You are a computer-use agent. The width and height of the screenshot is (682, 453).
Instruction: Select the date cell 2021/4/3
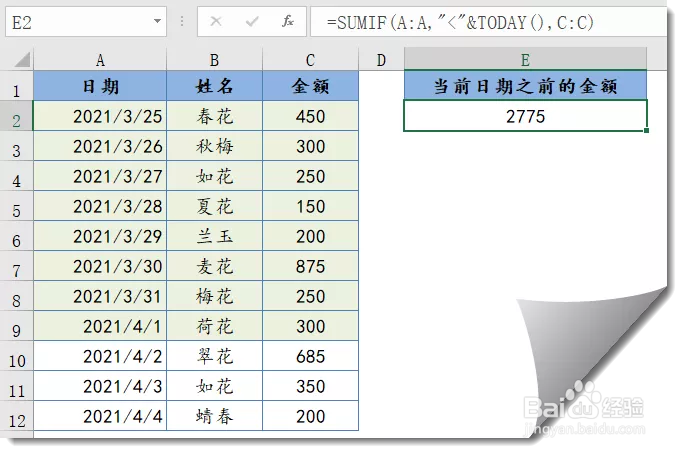pyautogui.click(x=100, y=386)
